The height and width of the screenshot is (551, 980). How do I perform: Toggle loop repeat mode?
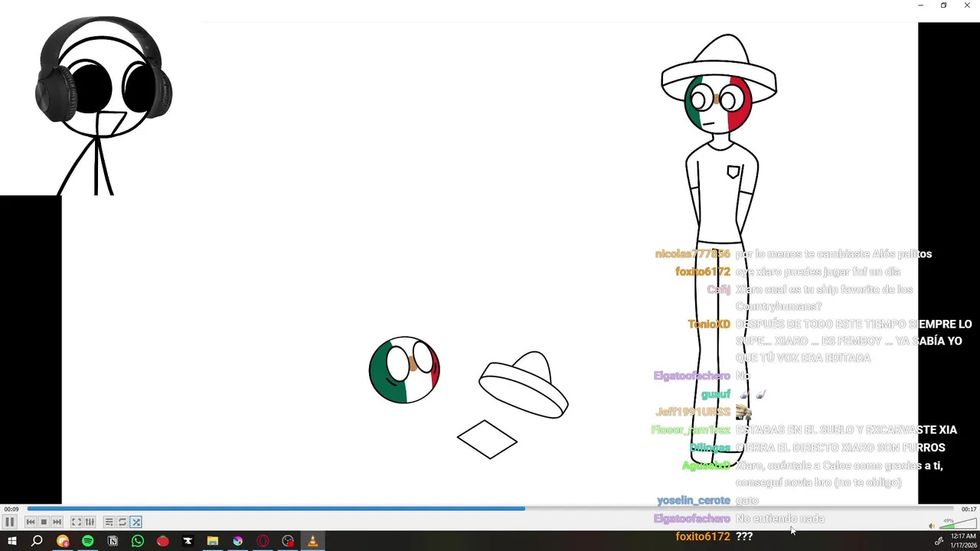pyautogui.click(x=122, y=522)
